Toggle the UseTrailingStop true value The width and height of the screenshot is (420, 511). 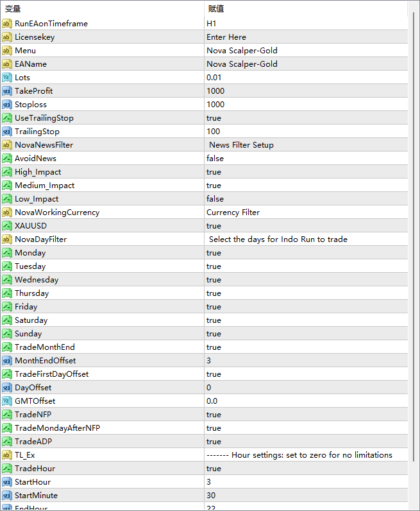tap(214, 118)
